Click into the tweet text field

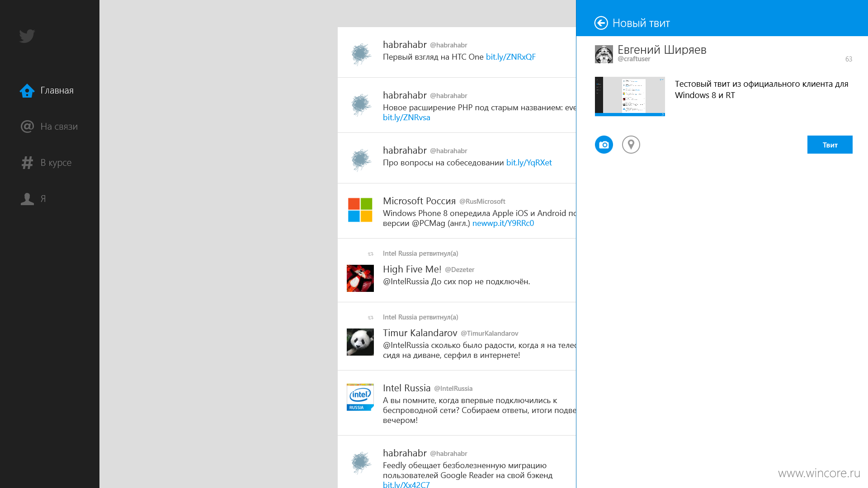point(762,89)
